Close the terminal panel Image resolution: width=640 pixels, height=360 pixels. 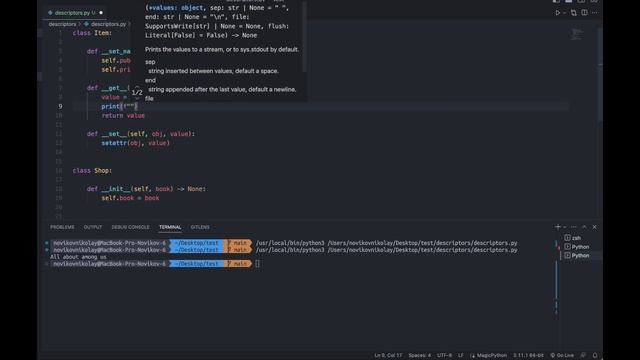594,227
